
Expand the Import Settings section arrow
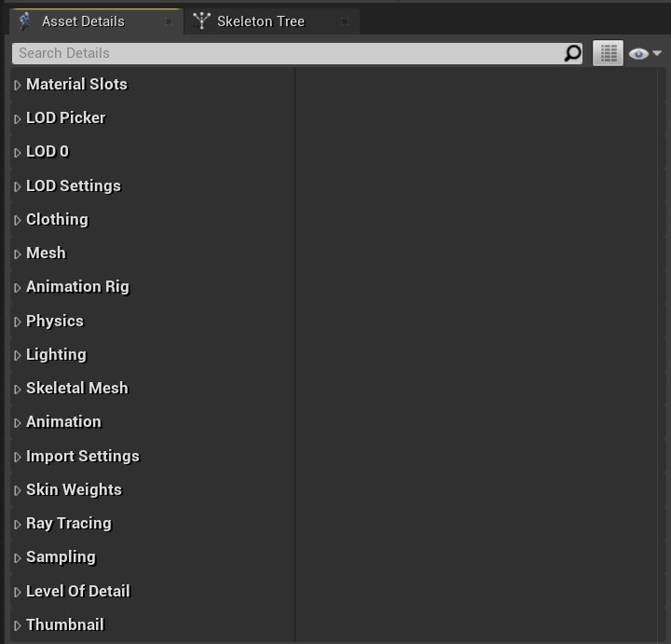click(x=17, y=457)
